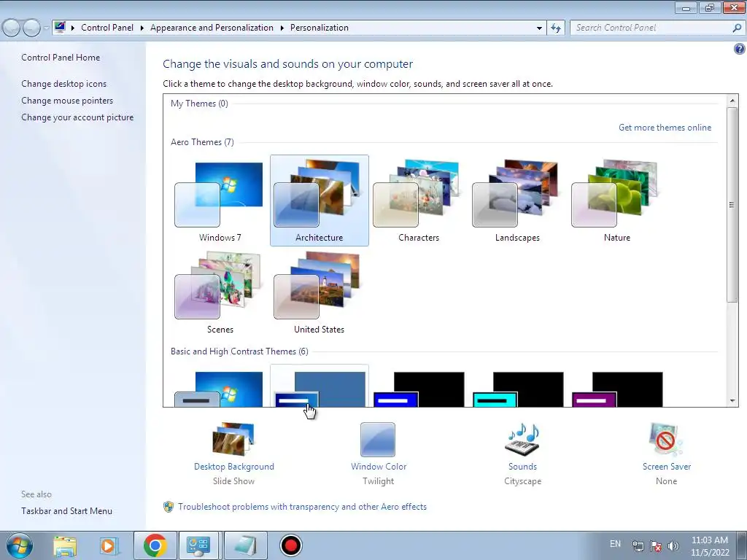The image size is (747, 560).
Task: Click the EN language indicator
Action: [615, 544]
